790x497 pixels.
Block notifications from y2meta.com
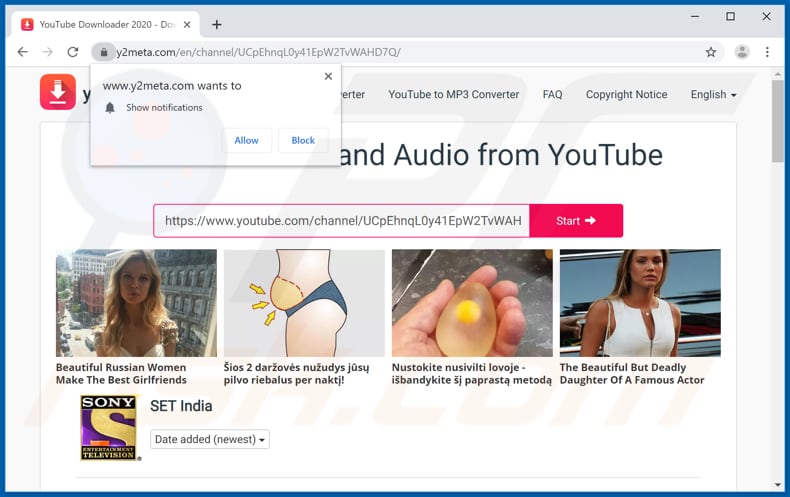[x=303, y=141]
